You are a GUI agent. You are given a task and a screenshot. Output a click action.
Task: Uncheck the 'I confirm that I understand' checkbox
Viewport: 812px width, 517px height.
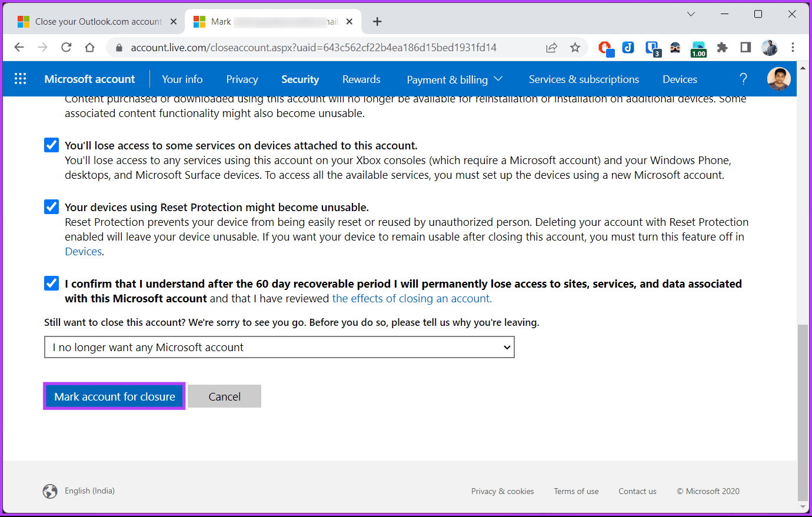(52, 283)
